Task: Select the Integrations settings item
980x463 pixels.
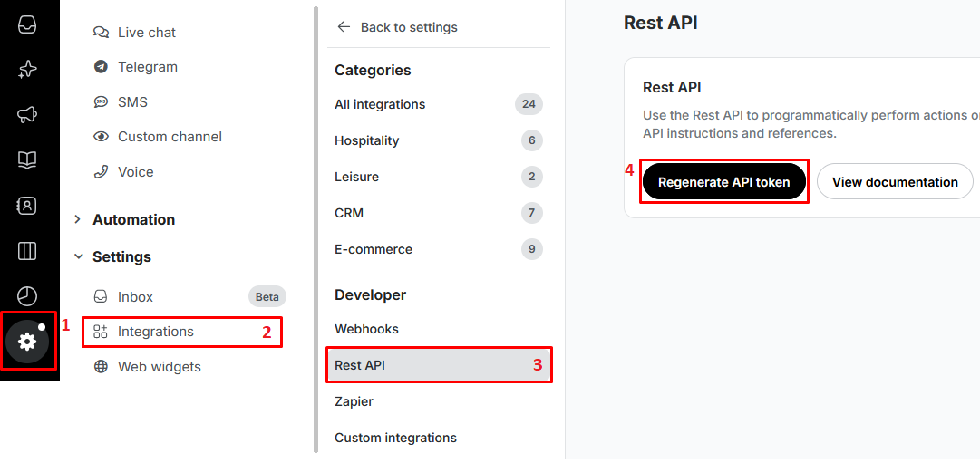Action: click(x=155, y=332)
